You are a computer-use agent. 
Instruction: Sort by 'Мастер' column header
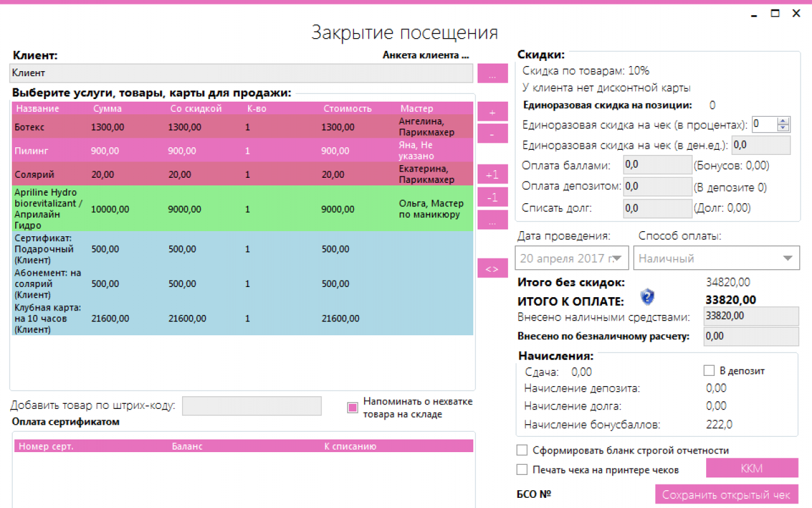[x=416, y=109]
